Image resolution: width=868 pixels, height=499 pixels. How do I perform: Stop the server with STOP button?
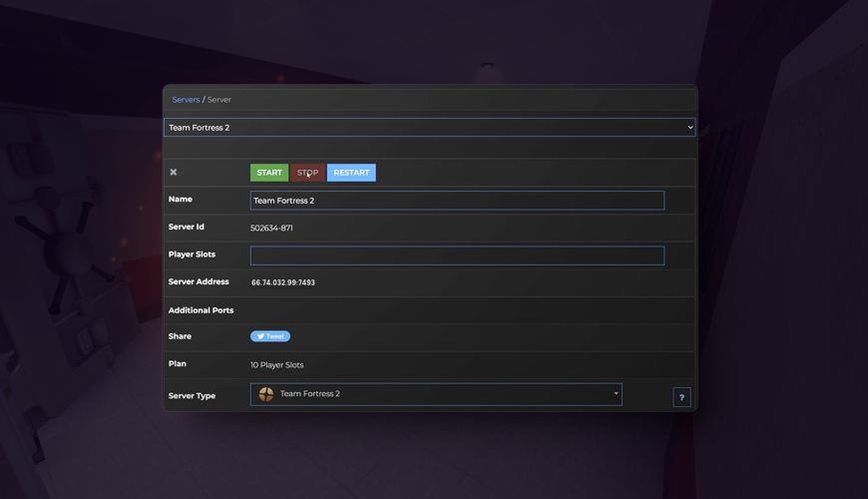307,173
